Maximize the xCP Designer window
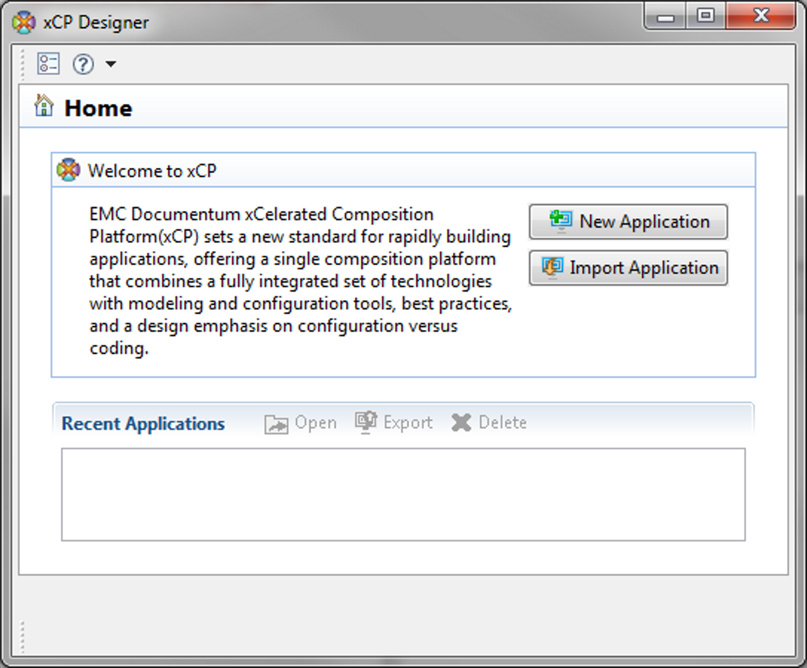 (x=706, y=17)
